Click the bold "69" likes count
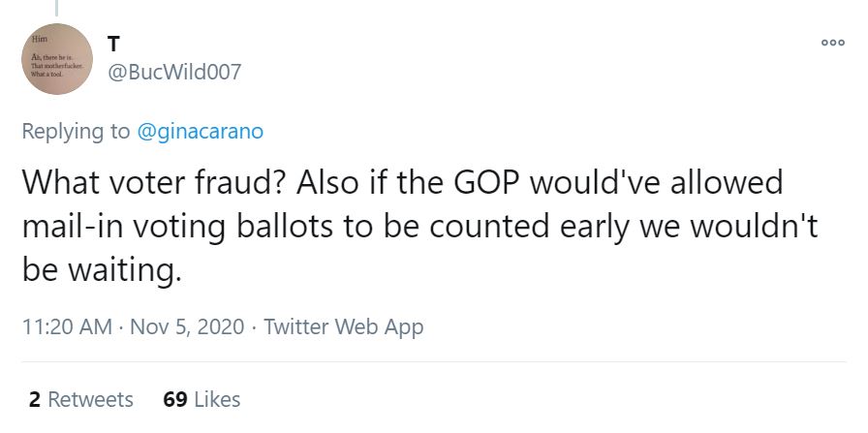 [x=175, y=399]
